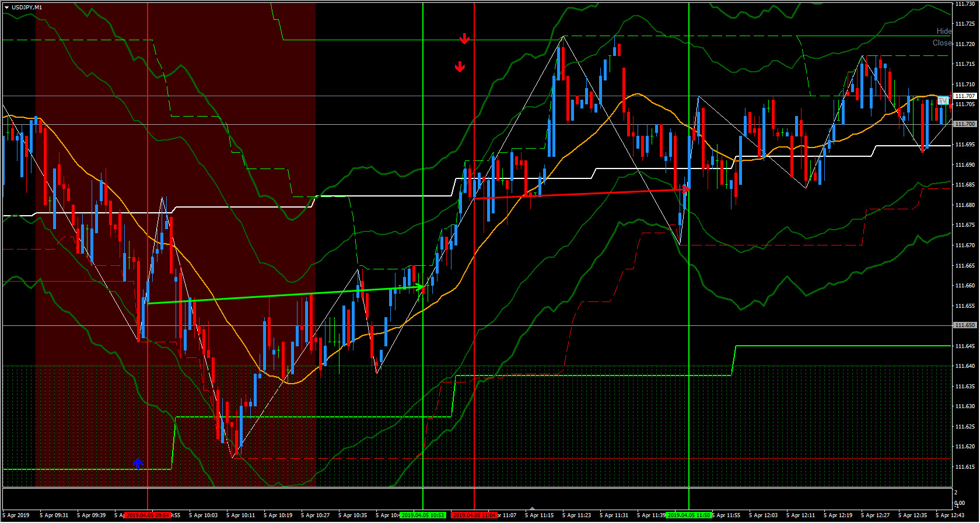Viewport: 980px width, 523px height.
Task: Click the 5 Apr 10:27 time label
Action: tap(315, 515)
